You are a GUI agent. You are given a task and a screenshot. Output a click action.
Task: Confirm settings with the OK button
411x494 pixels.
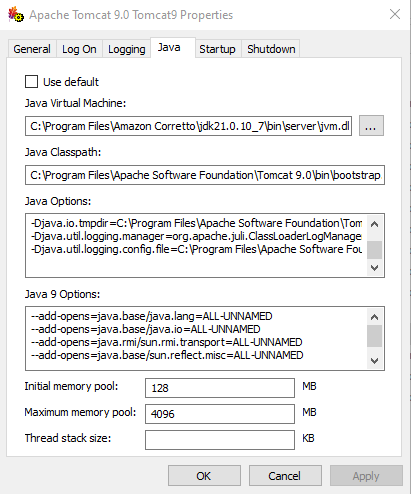pyautogui.click(x=204, y=476)
